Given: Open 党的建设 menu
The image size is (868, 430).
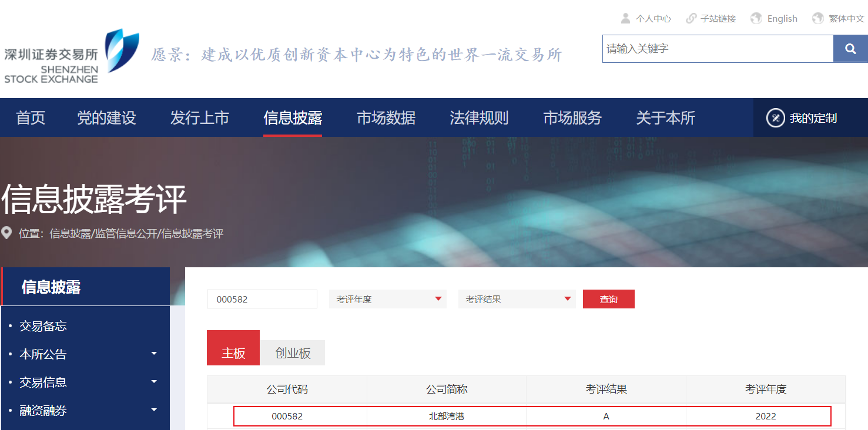Looking at the screenshot, I should (106, 118).
